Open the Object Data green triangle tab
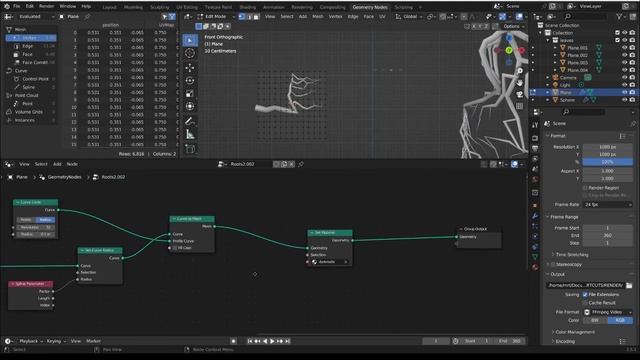The width and height of the screenshot is (640, 360). coord(535,257)
